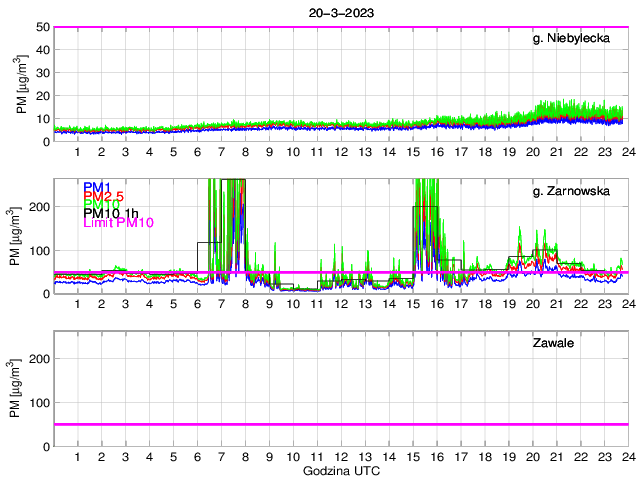640x480 pixels.
Task: Click hour 24 tick under the top plot
Action: point(627,152)
